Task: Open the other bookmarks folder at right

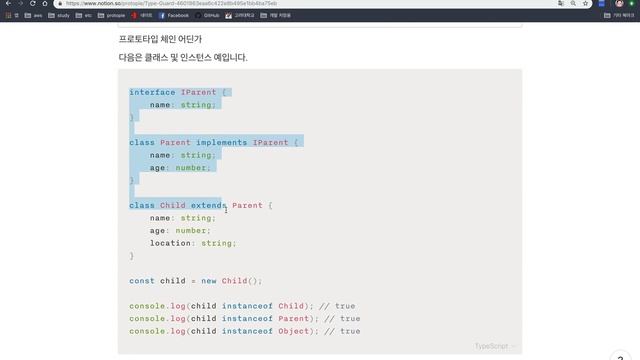Action: pyautogui.click(x=619, y=16)
